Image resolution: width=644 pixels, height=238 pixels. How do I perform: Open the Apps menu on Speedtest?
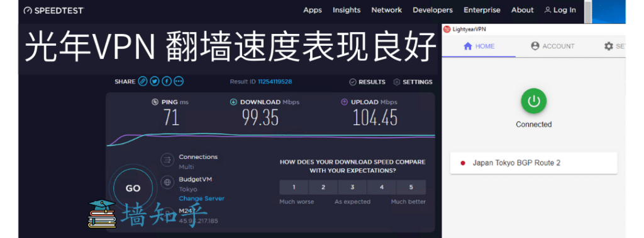tap(312, 10)
